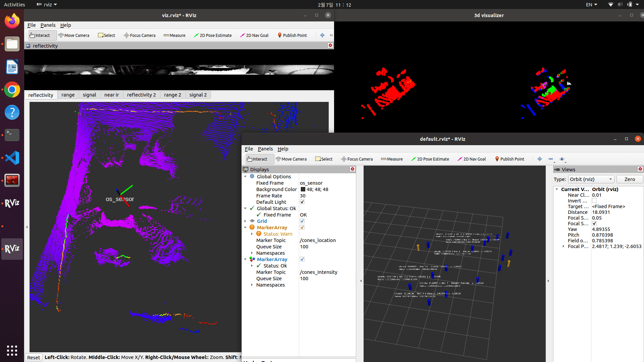Expand Namespaces under cones_Intensity MarkerArray
The height and width of the screenshot is (362, 644).
coord(252,285)
